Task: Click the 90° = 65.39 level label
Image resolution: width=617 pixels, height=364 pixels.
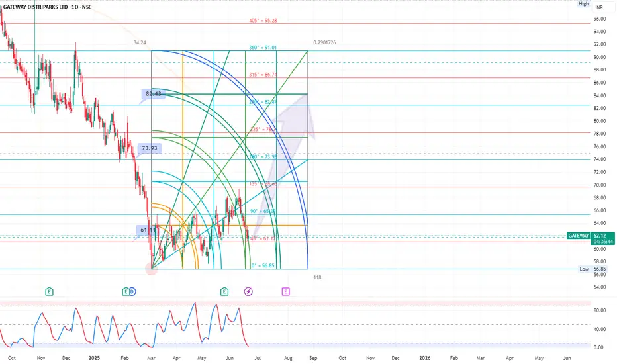Action: coord(262,211)
